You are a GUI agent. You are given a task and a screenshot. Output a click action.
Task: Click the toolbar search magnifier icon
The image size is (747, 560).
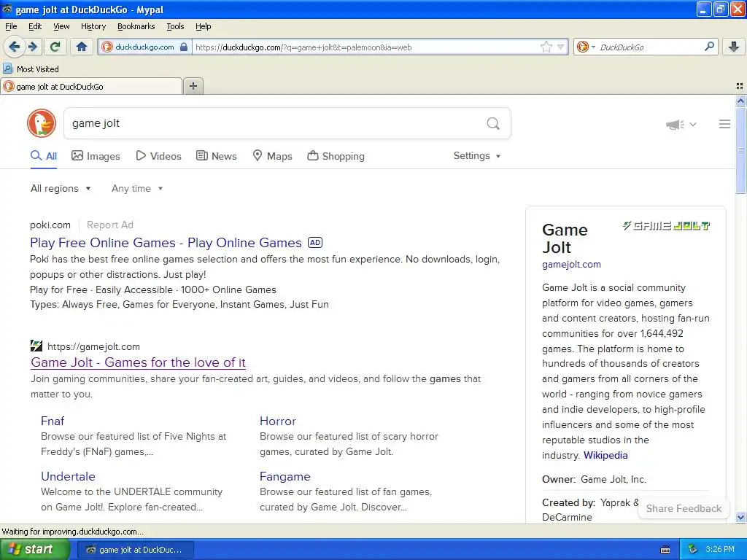coord(709,46)
